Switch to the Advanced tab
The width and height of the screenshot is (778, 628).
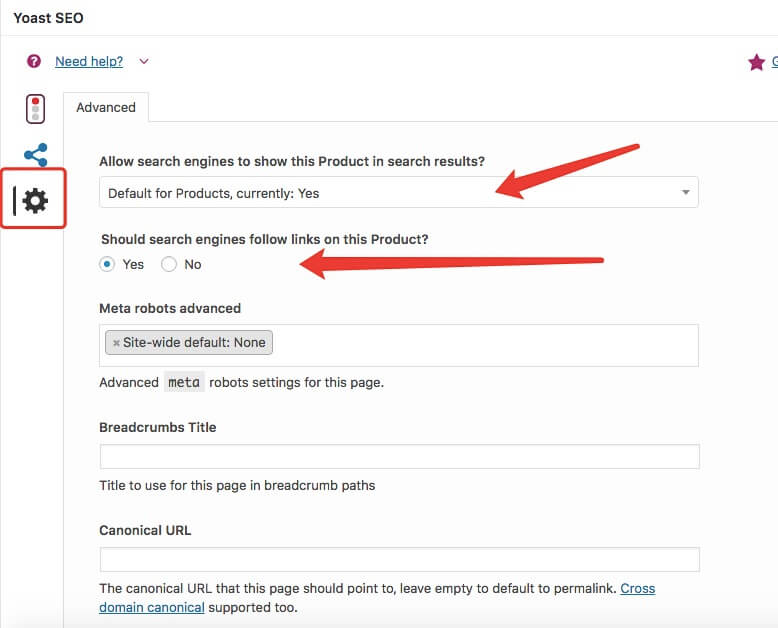point(106,107)
